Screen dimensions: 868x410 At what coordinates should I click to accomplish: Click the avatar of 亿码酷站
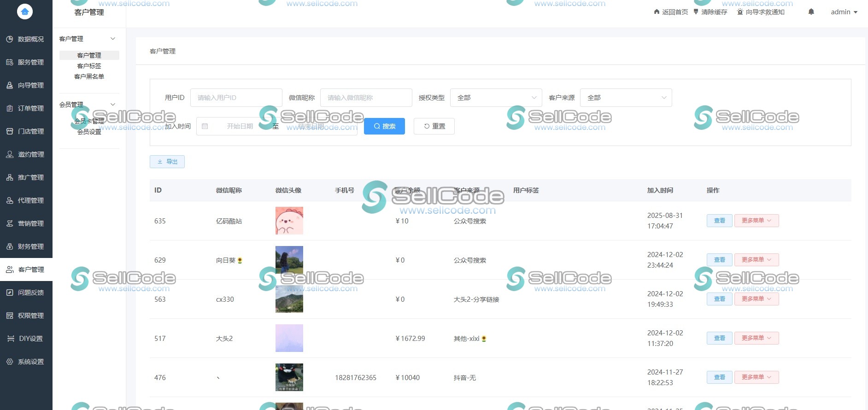[x=289, y=221]
